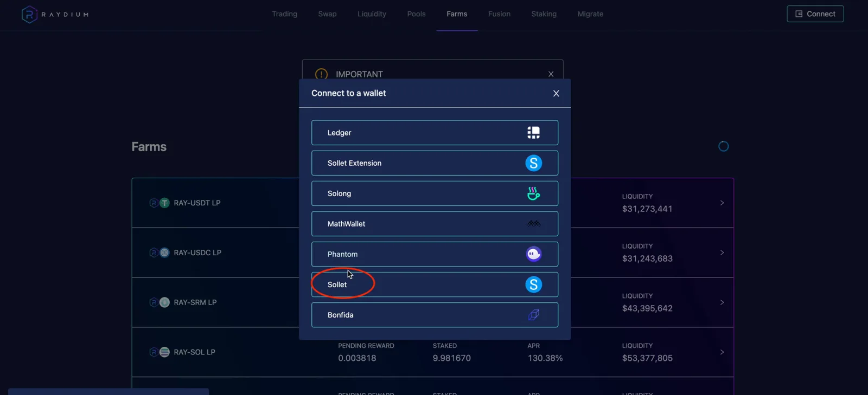The image size is (868, 395).
Task: Open the Swap tab
Action: tap(327, 14)
